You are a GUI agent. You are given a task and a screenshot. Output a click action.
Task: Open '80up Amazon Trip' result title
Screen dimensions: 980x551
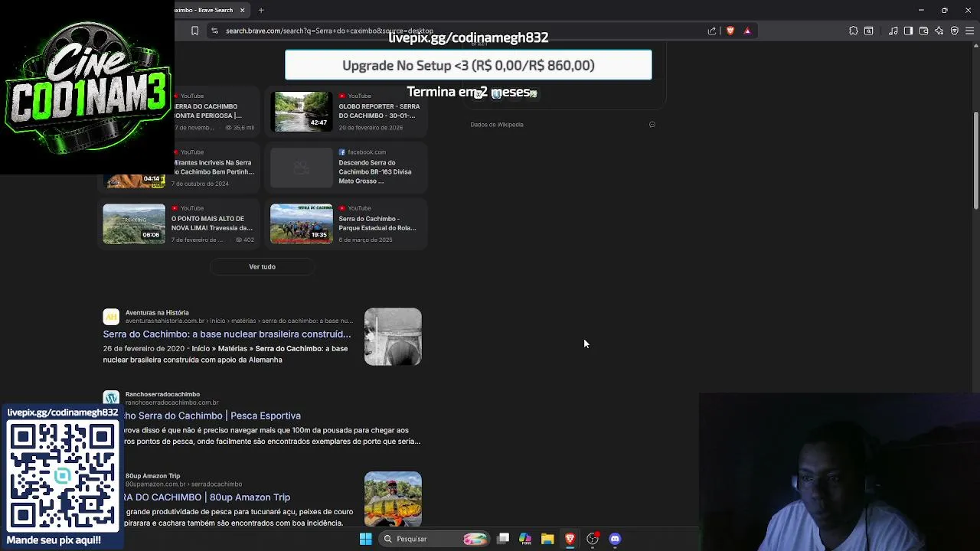tap(207, 497)
